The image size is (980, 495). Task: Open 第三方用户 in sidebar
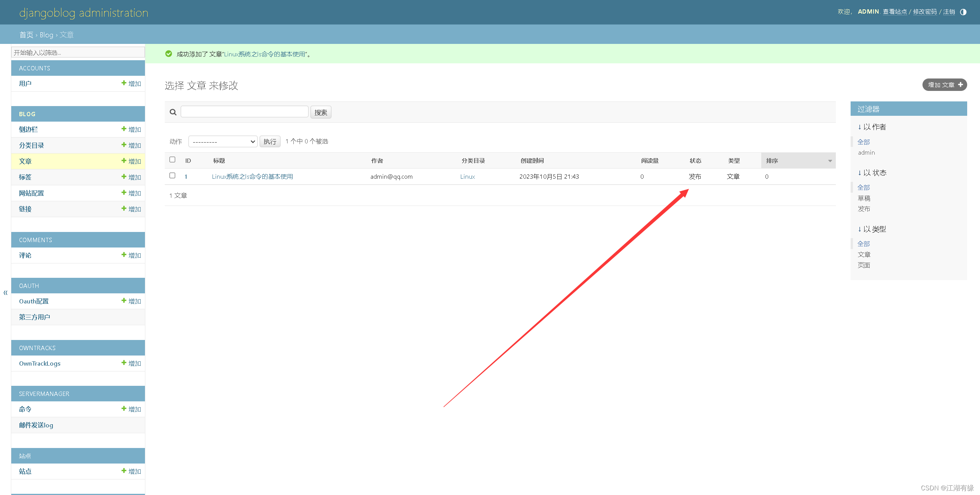click(x=35, y=317)
